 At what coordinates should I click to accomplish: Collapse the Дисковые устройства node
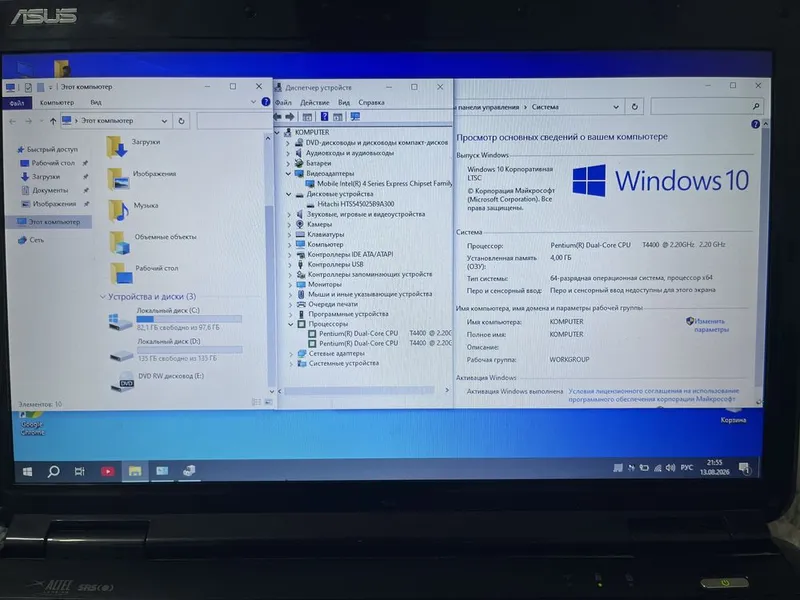pos(289,194)
